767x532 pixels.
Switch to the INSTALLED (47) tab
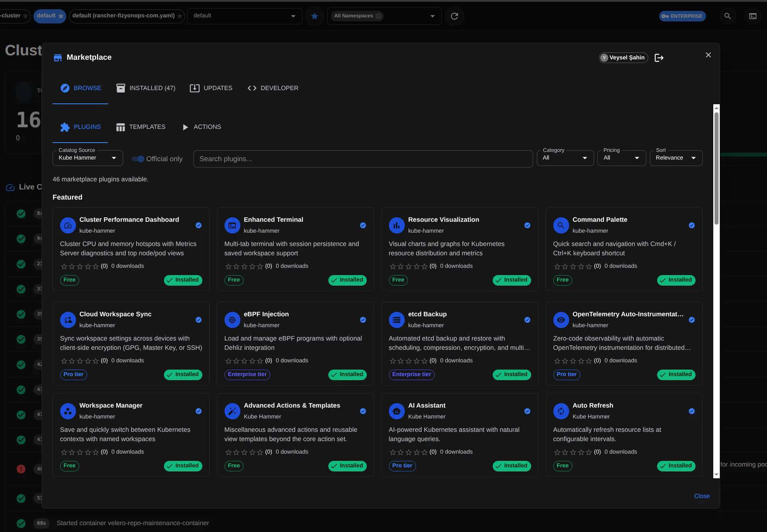tap(146, 88)
